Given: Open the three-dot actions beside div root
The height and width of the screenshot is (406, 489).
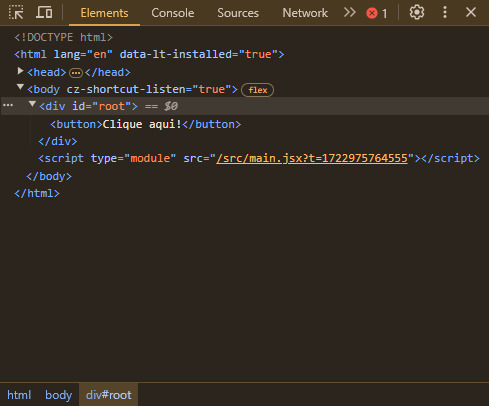Looking at the screenshot, I should pyautogui.click(x=8, y=105).
